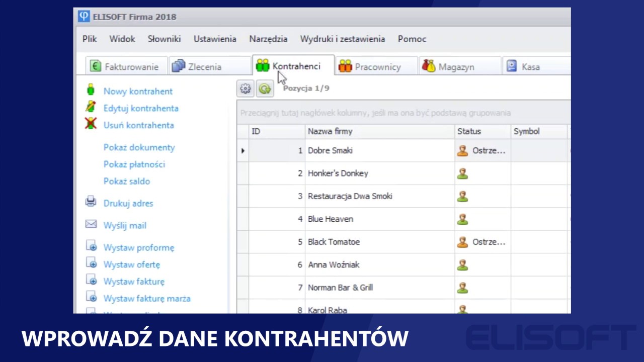The width and height of the screenshot is (644, 362).
Task: Click the Pokaż saldo link
Action: point(127,181)
